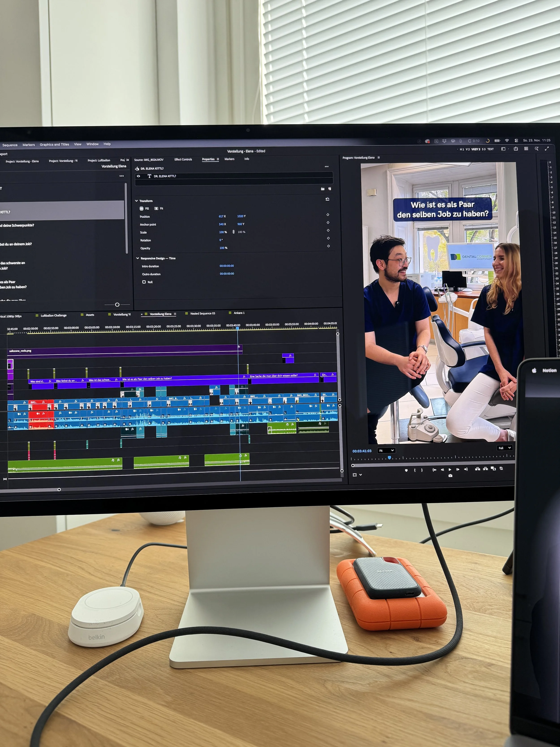Add Marker button in Program monitor
Screen dimensions: 560x747
coord(406,470)
